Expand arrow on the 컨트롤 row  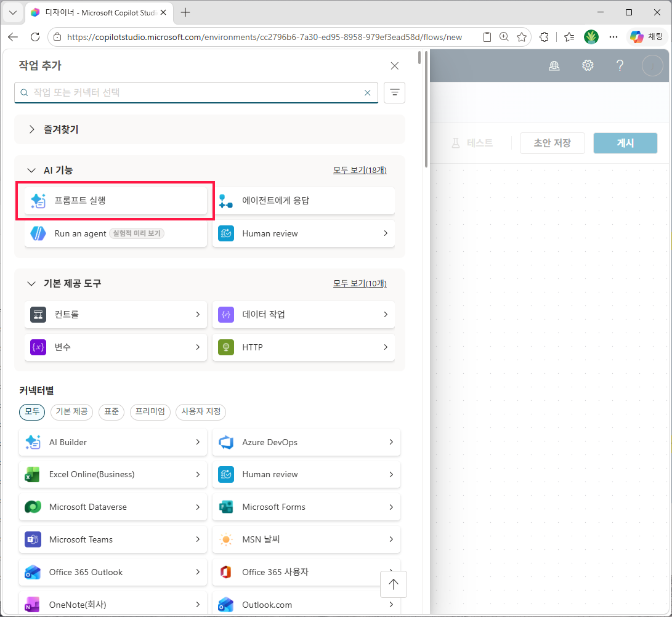pyautogui.click(x=198, y=315)
